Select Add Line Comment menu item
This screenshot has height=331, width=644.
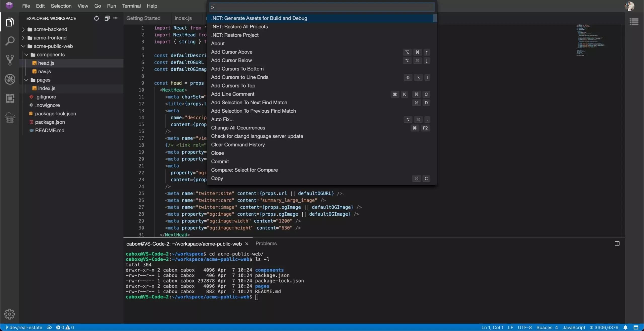(x=232, y=94)
